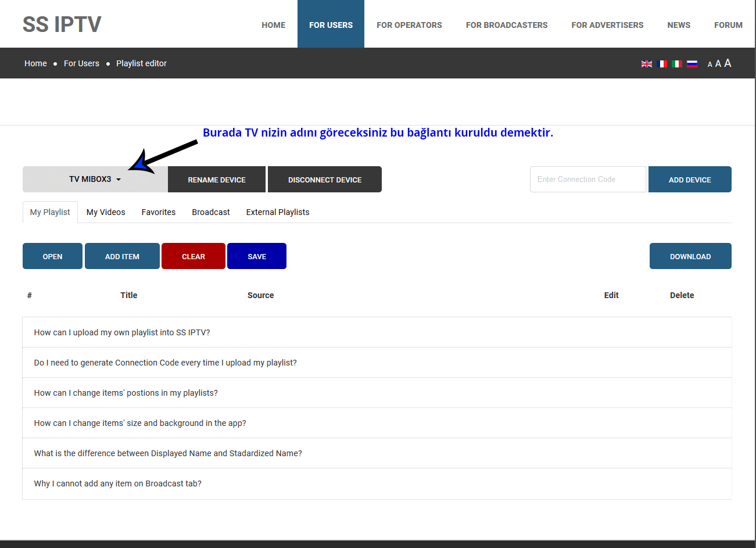Go to For Operators menu item
This screenshot has height=548, width=756.
pyautogui.click(x=409, y=25)
